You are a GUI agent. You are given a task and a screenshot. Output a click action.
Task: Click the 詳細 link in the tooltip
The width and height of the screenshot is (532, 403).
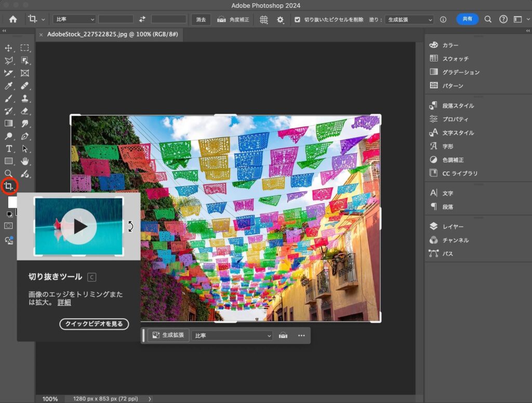coord(64,303)
